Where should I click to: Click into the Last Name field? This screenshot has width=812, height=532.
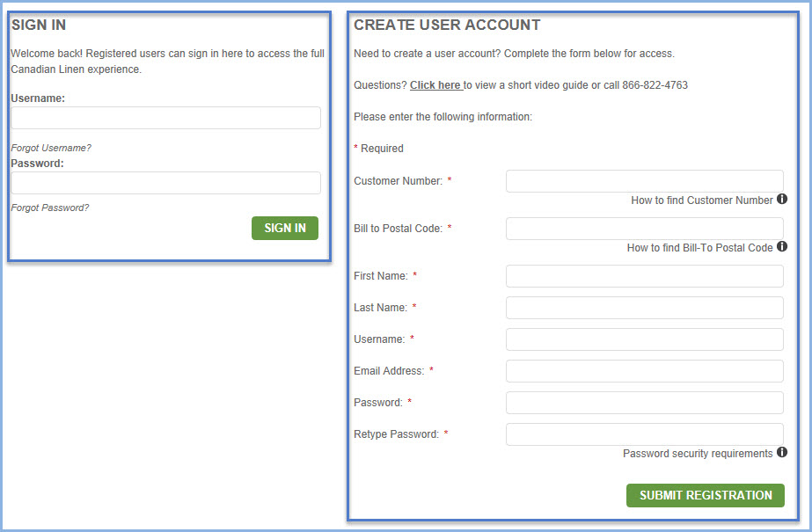pyautogui.click(x=644, y=308)
